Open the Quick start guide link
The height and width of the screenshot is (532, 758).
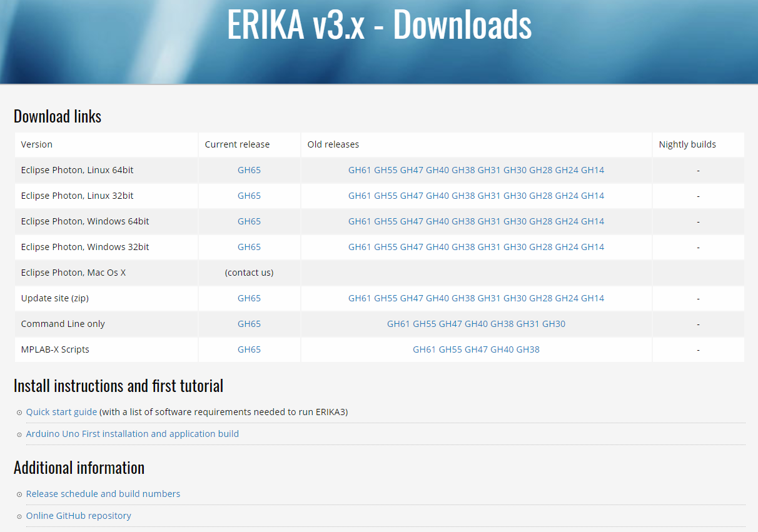coord(61,412)
